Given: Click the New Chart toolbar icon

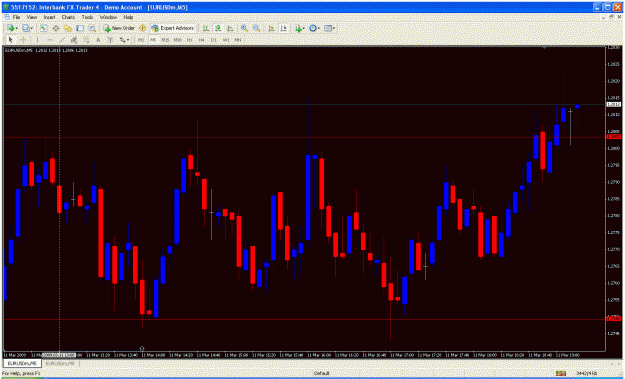Looking at the screenshot, I should pyautogui.click(x=10, y=28).
